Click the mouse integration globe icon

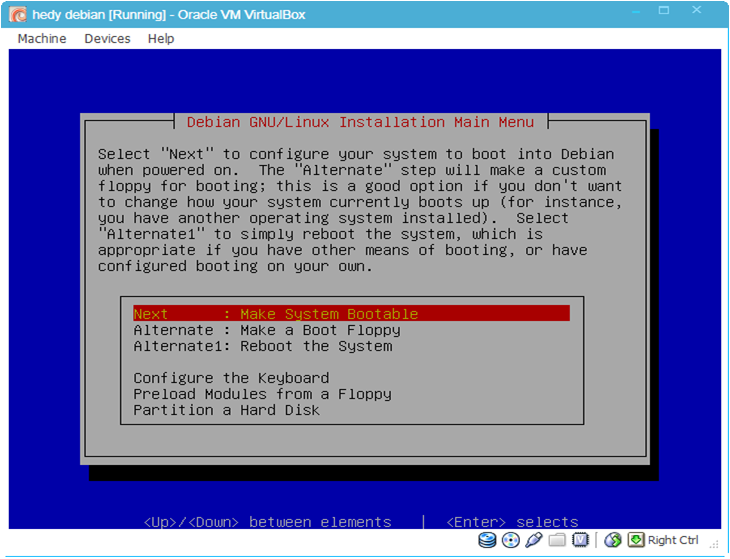point(613,540)
